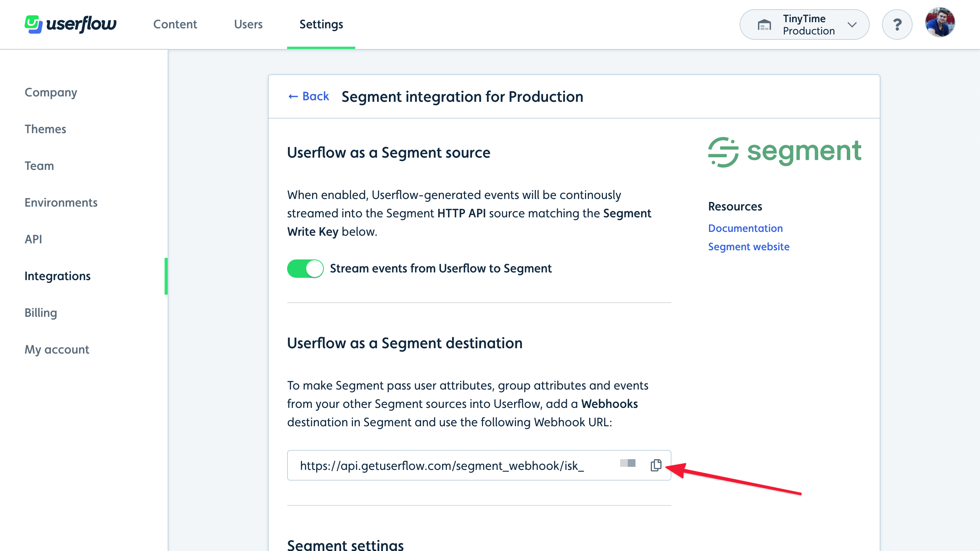Go Back to integrations list
The width and height of the screenshot is (980, 551).
click(x=309, y=96)
